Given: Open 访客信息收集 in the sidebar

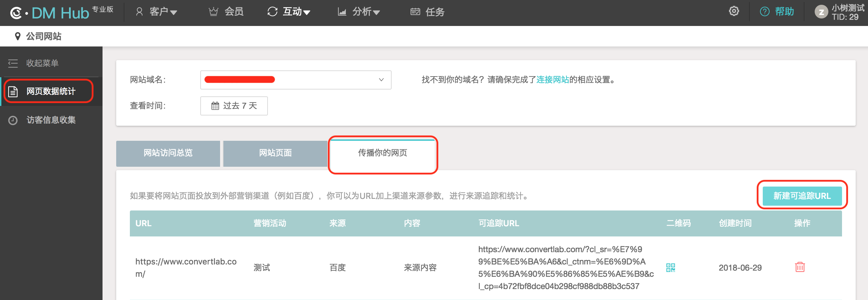Looking at the screenshot, I should 51,120.
